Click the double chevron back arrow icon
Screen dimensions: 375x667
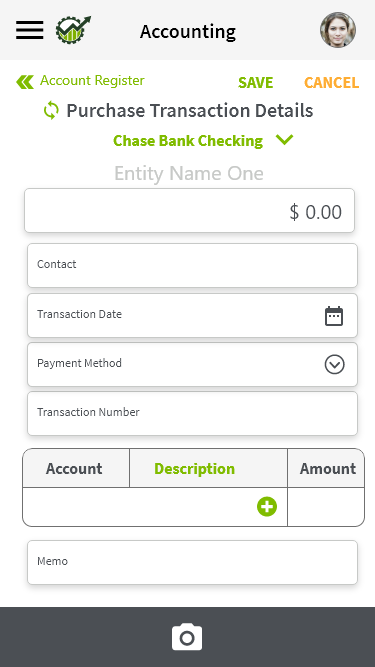(x=25, y=82)
